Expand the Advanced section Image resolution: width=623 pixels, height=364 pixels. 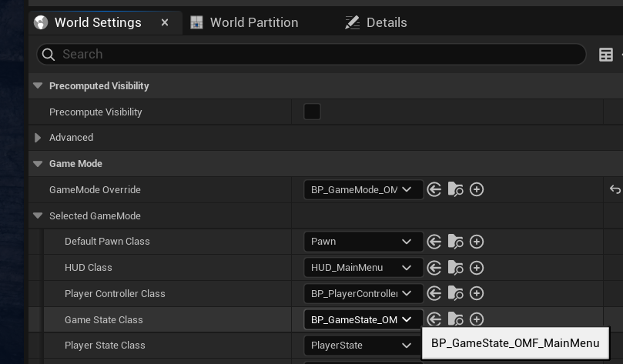38,138
